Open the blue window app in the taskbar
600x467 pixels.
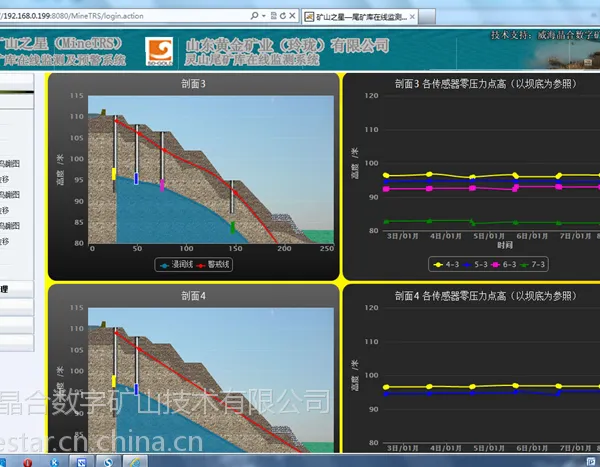[x=82, y=462]
